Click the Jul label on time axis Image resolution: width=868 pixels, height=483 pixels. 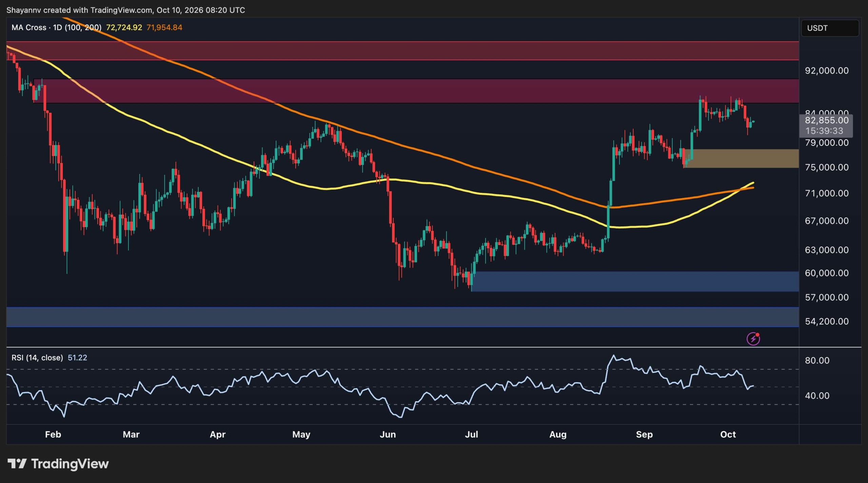point(471,435)
